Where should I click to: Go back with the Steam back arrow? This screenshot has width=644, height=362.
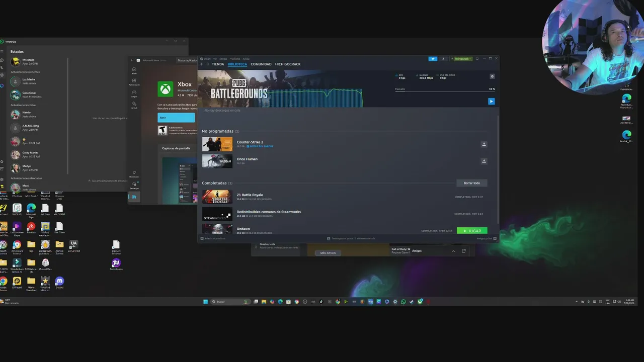(x=202, y=64)
